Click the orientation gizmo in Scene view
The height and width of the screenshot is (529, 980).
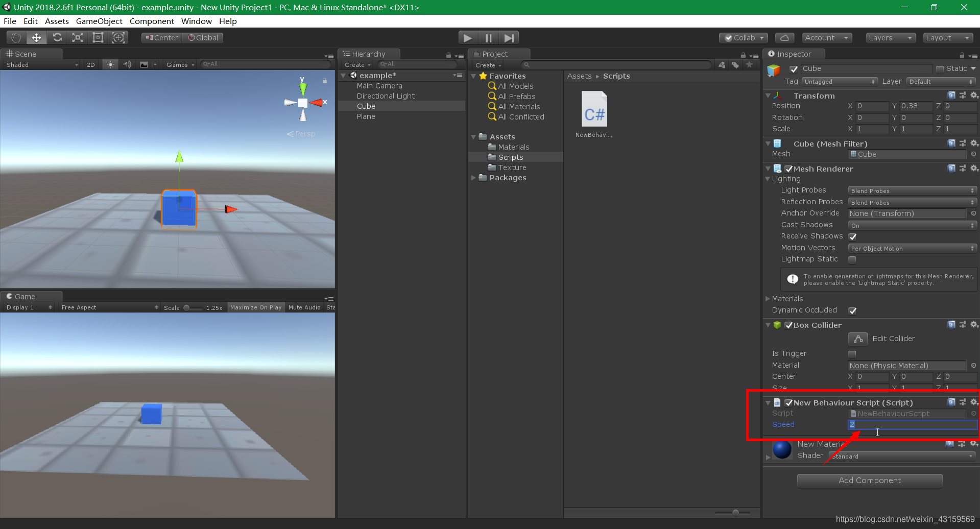(303, 103)
